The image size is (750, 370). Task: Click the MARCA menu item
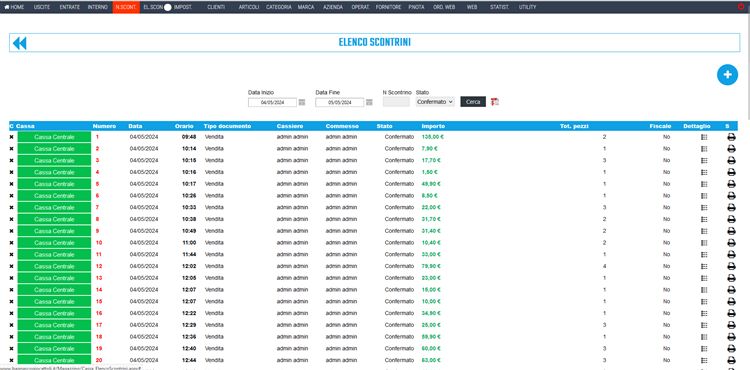(306, 7)
